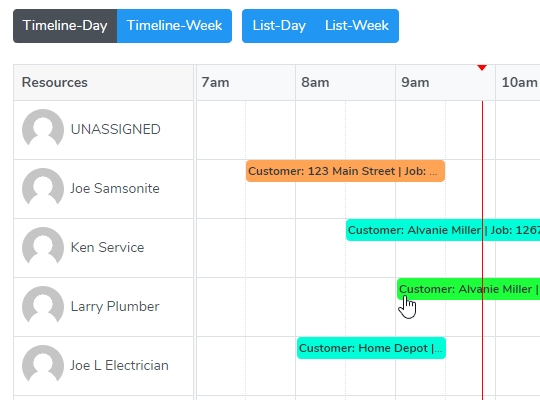This screenshot has height=400, width=540.
Task: Select the Timeline-Day view button
Action: [x=65, y=26]
